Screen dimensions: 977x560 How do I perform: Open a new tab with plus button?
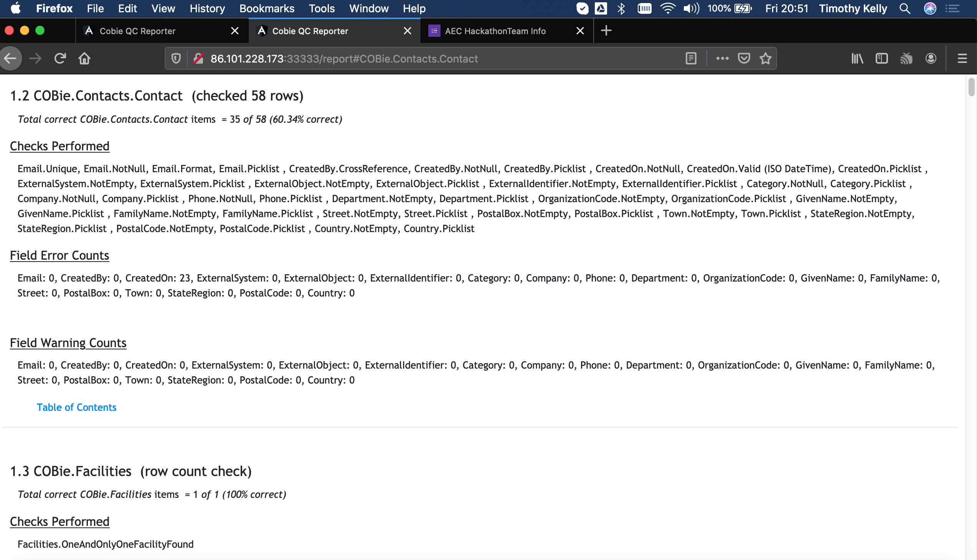[x=606, y=31]
